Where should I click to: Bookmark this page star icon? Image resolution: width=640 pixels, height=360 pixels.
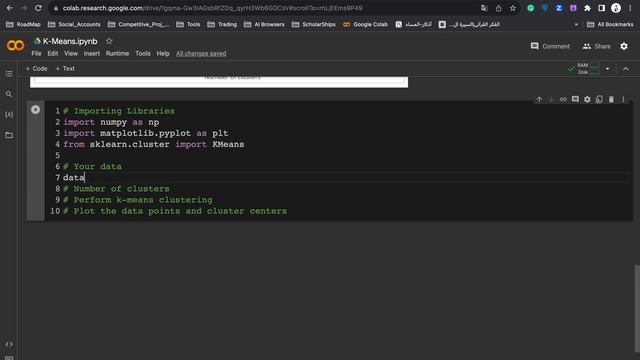[513, 8]
